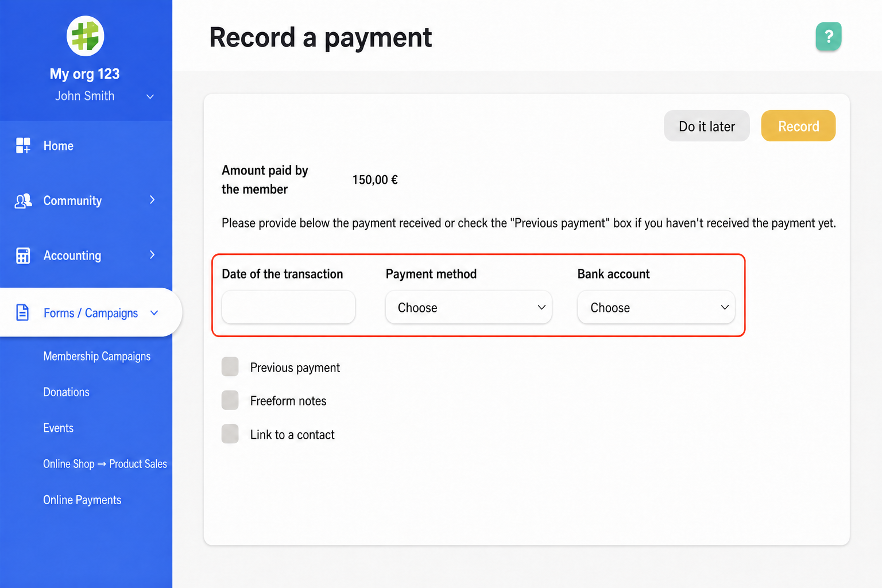The height and width of the screenshot is (588, 882).
Task: Click the Date of the transaction field
Action: point(288,307)
